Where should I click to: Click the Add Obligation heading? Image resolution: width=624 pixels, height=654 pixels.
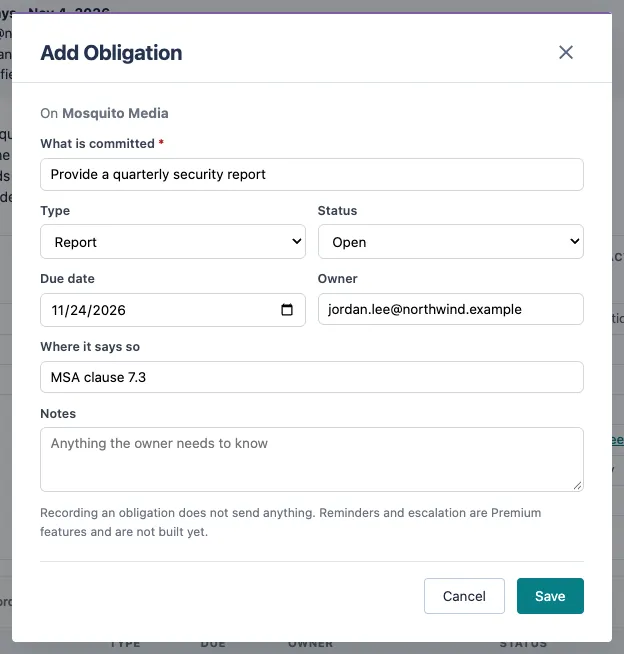[x=111, y=53]
